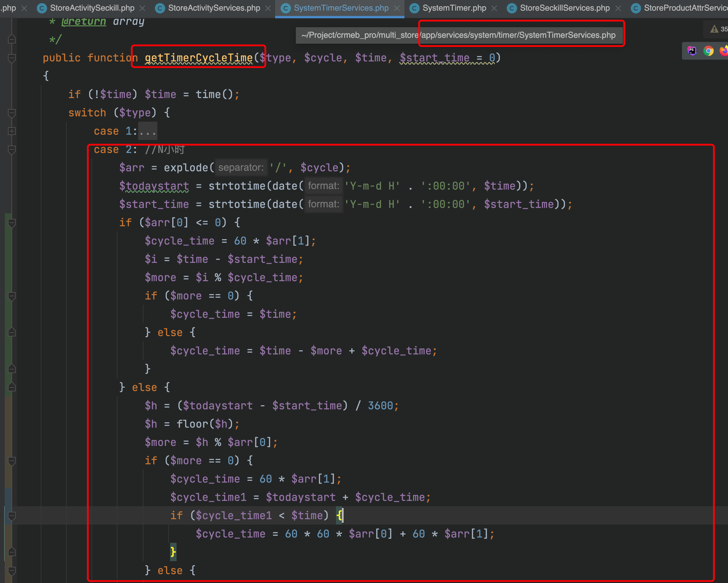Screen dimensions: 728x583
Task: Click the 'separator:' parameter hint
Action: click(241, 167)
